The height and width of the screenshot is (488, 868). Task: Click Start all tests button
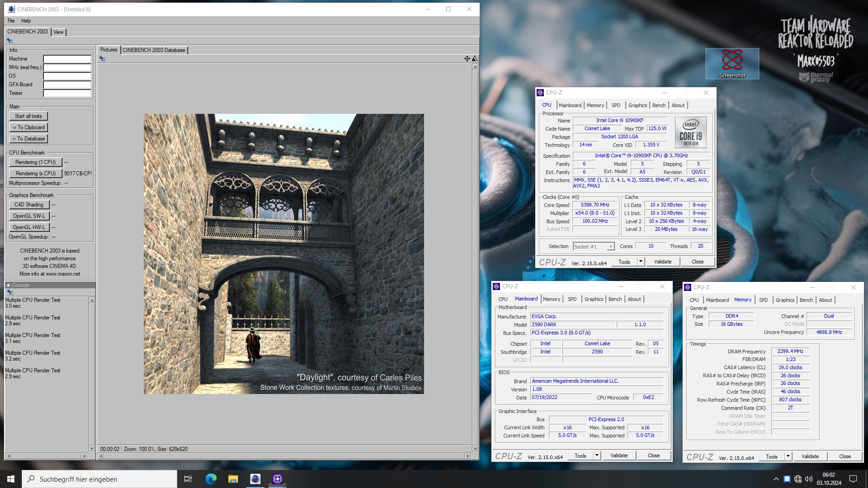28,116
